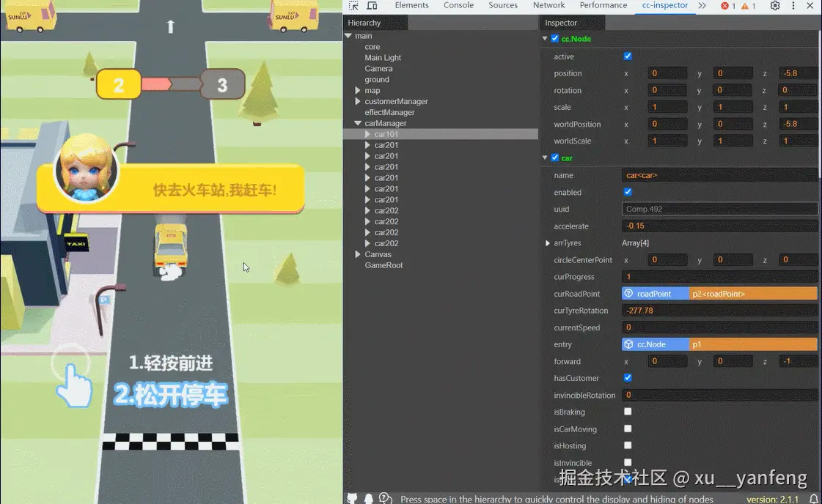This screenshot has width=822, height=504.
Task: Toggle the device toolbar icon
Action: (373, 5)
